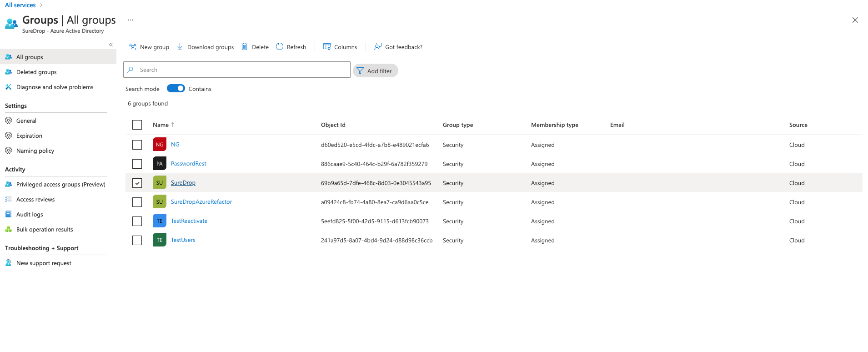Screen dimensions: 868x352
Task: Click the Got feedback person icon
Action: tap(378, 47)
